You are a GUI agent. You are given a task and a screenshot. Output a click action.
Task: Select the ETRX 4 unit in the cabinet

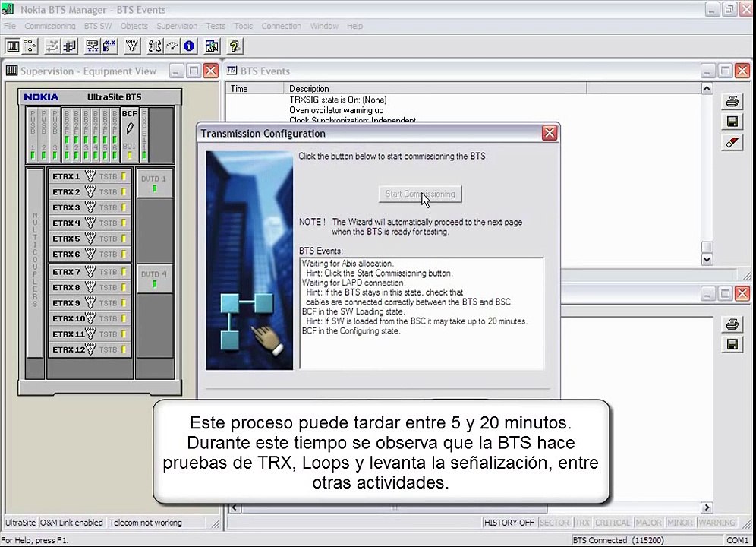[x=90, y=223]
